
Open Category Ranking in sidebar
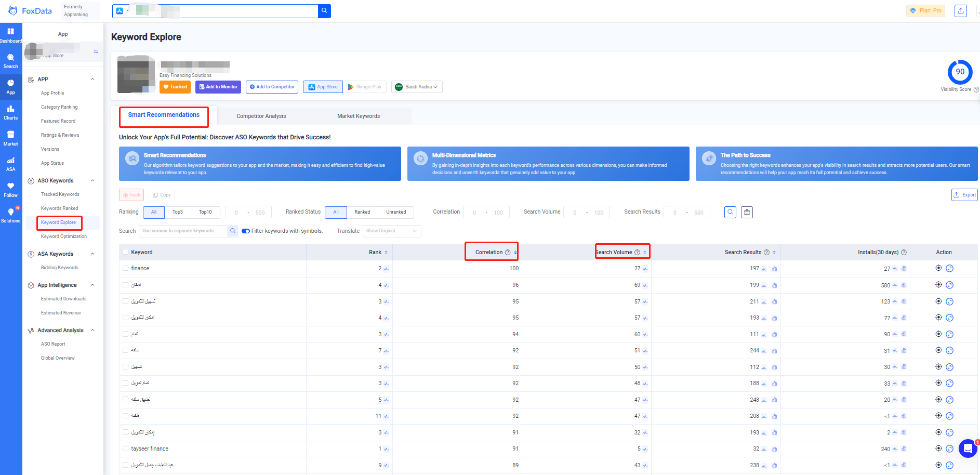59,107
